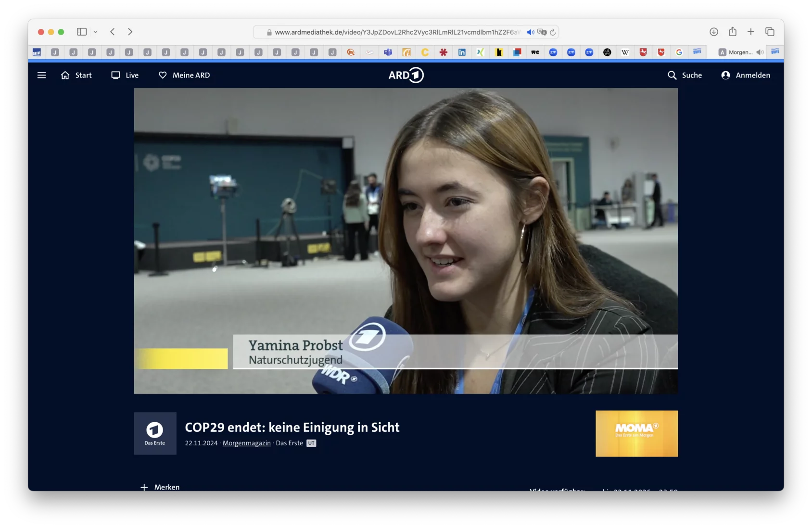Image resolution: width=812 pixels, height=528 pixels.
Task: Click the video player to play/pause
Action: [x=406, y=240]
